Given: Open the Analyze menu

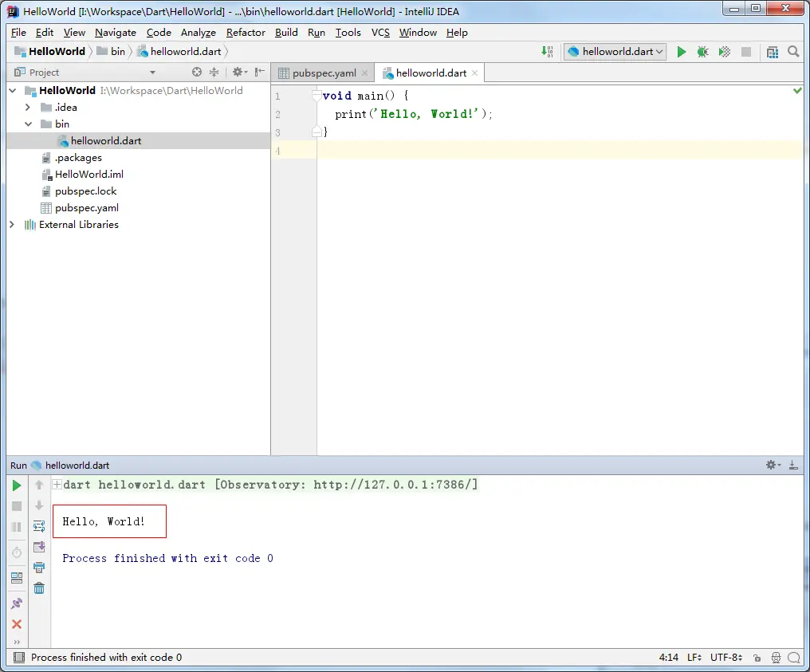Looking at the screenshot, I should (199, 33).
